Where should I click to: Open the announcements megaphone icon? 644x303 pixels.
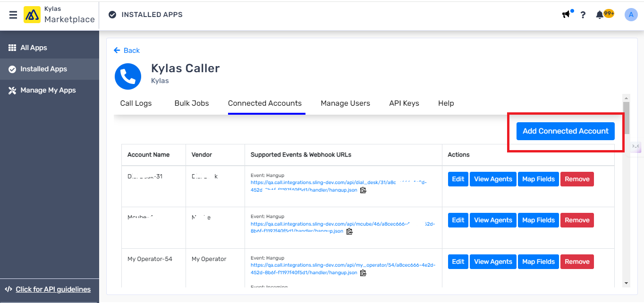(x=566, y=15)
